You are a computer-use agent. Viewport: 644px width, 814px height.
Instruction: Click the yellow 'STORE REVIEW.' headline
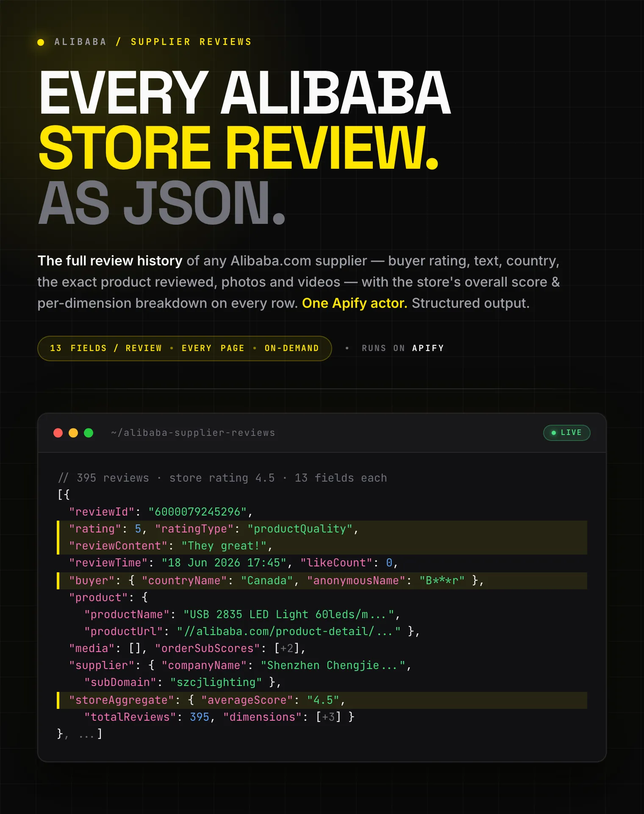pyautogui.click(x=239, y=148)
